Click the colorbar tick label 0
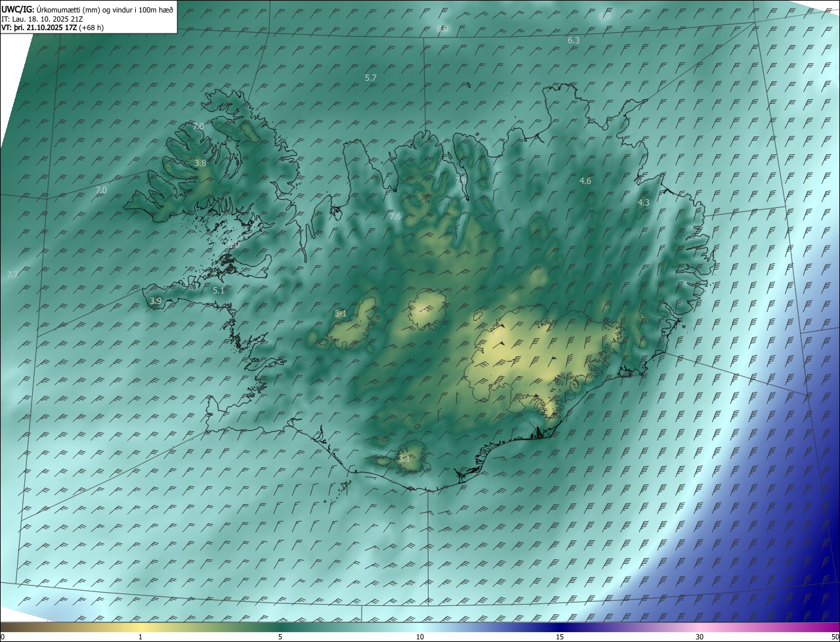Viewport: 840px width, 642px height. tap(3, 637)
